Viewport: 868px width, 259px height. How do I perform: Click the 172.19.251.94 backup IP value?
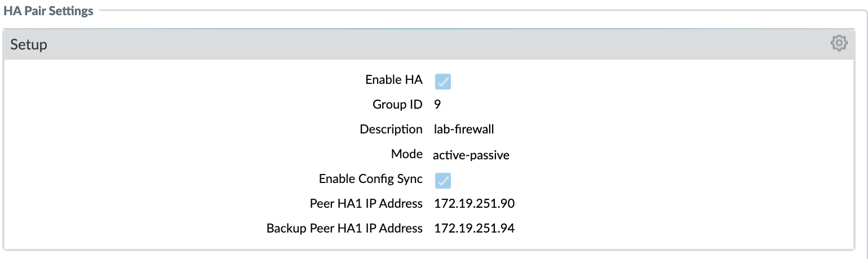coord(474,229)
